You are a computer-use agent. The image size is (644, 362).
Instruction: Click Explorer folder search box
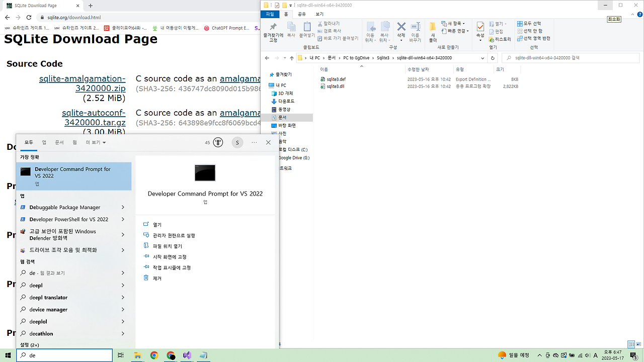[x=571, y=58]
